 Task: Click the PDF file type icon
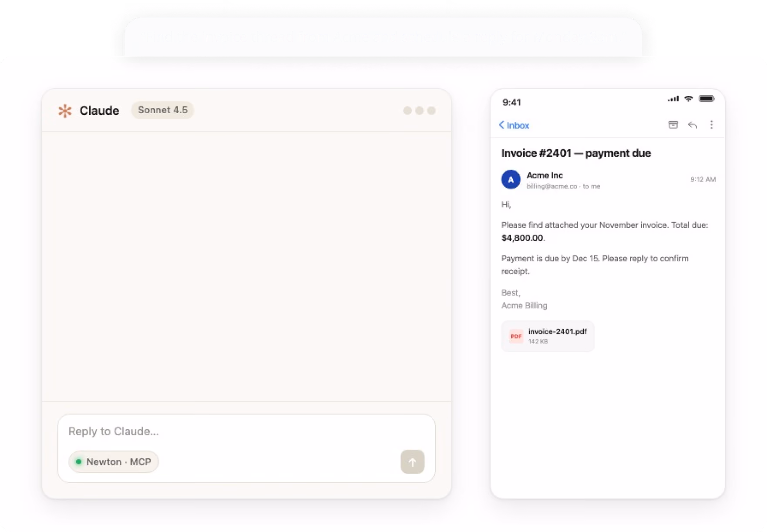pos(516,336)
